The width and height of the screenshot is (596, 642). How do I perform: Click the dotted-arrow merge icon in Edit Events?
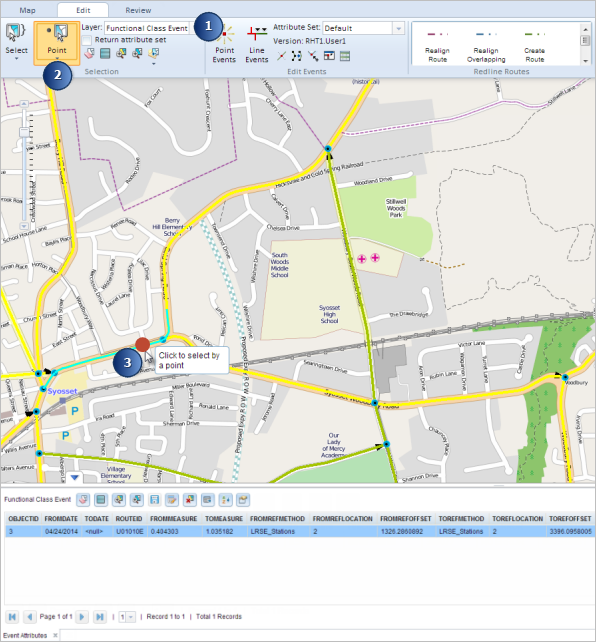tap(297, 56)
